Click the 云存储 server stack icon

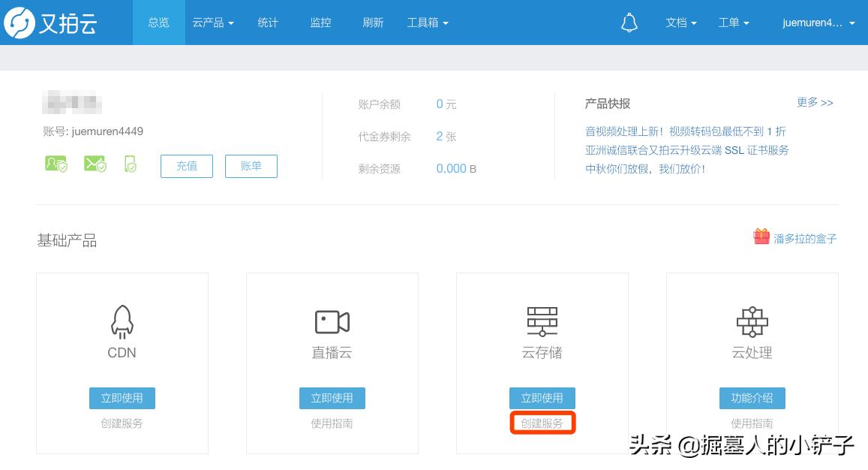(542, 321)
